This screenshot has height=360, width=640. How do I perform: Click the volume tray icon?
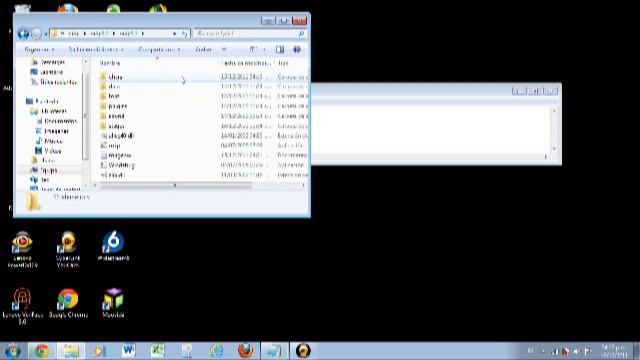tap(576, 351)
